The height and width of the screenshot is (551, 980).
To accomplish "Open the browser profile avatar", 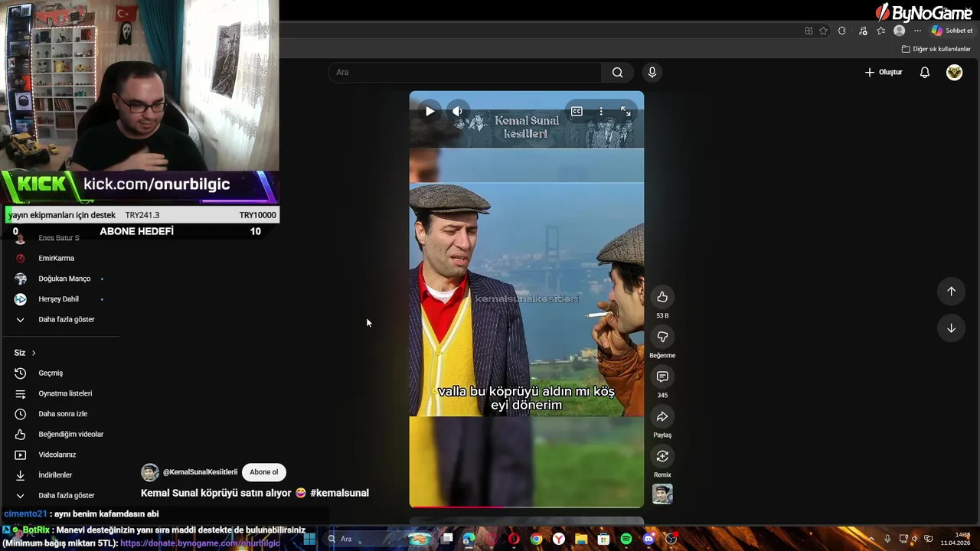I will tap(899, 31).
